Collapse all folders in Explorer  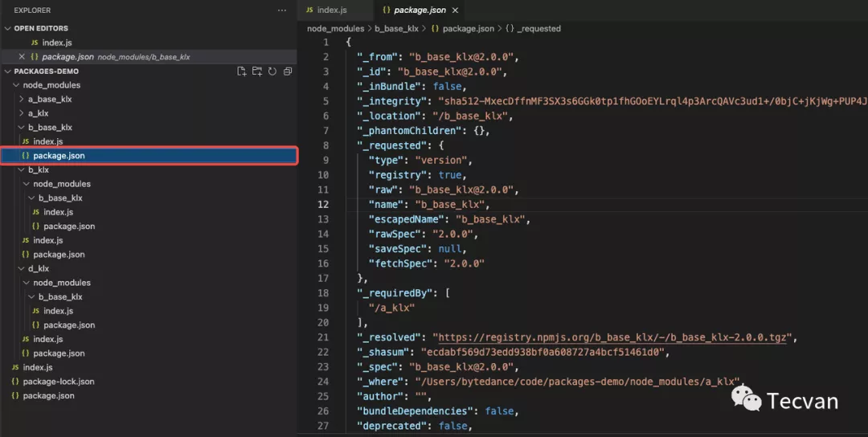coord(288,71)
